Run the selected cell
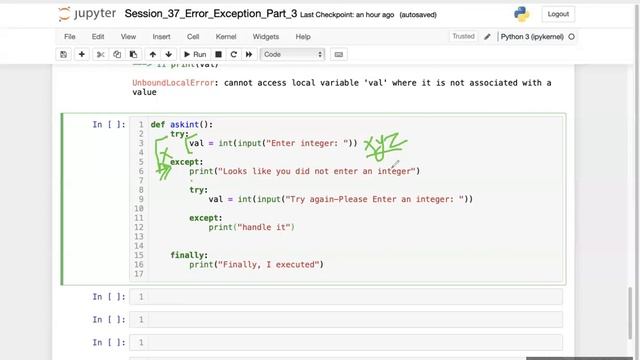 pyautogui.click(x=195, y=54)
